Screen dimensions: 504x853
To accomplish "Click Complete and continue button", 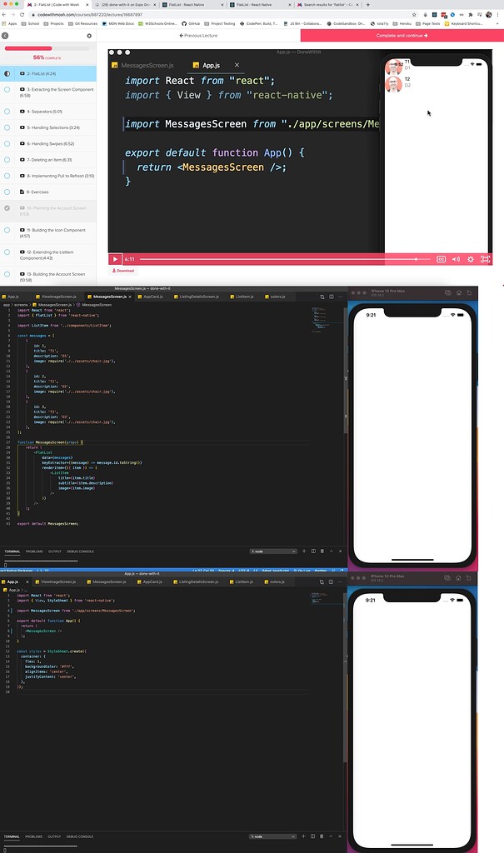I will click(x=402, y=35).
